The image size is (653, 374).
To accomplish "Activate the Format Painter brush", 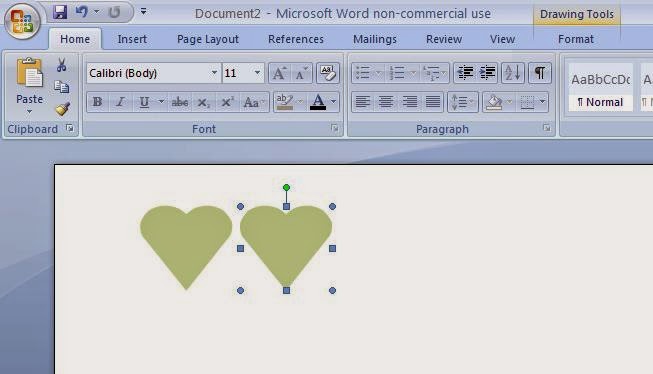I will (x=62, y=109).
